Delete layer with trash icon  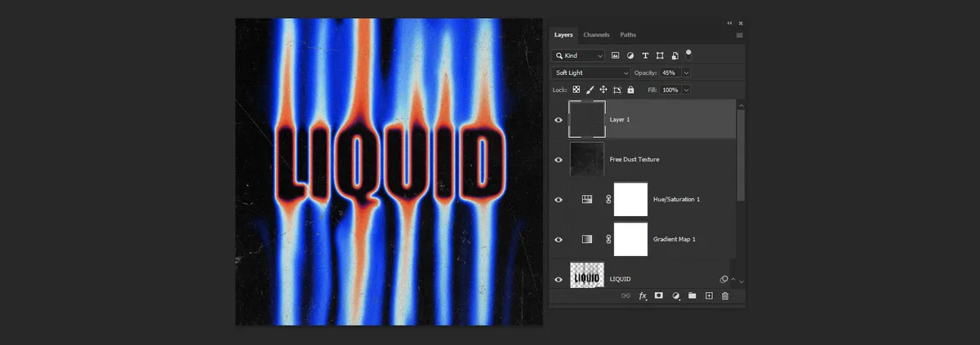724,295
